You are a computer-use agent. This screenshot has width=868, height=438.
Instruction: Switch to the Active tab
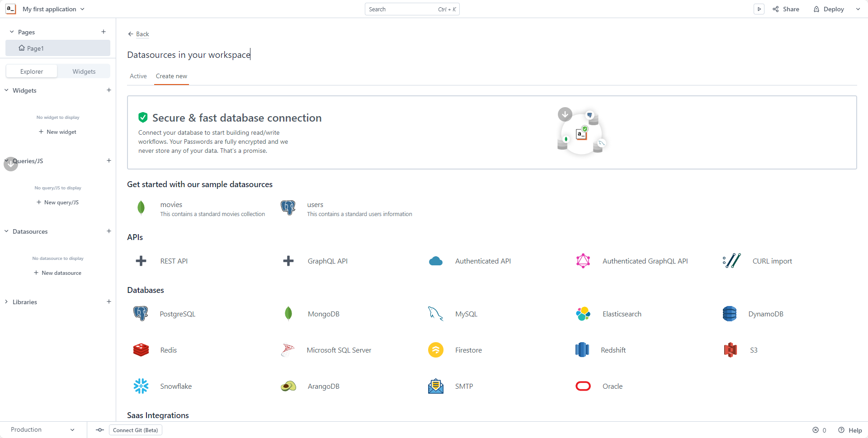pos(138,76)
